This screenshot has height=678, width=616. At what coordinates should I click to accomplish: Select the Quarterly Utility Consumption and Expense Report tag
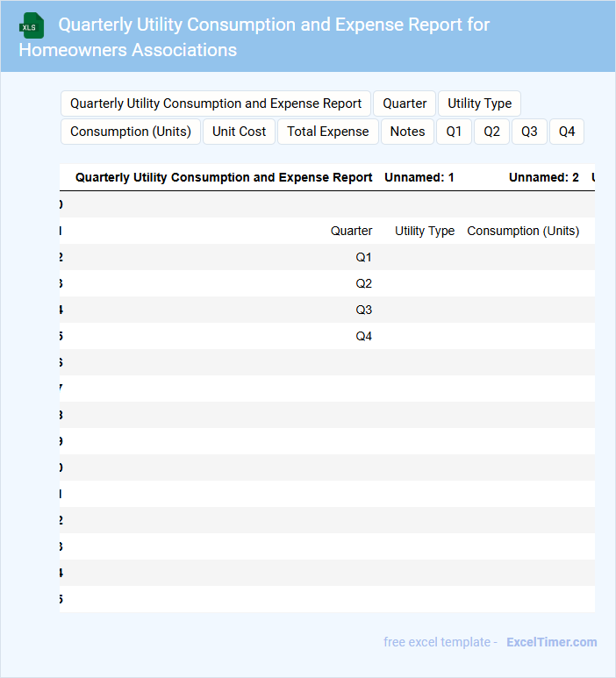point(216,103)
